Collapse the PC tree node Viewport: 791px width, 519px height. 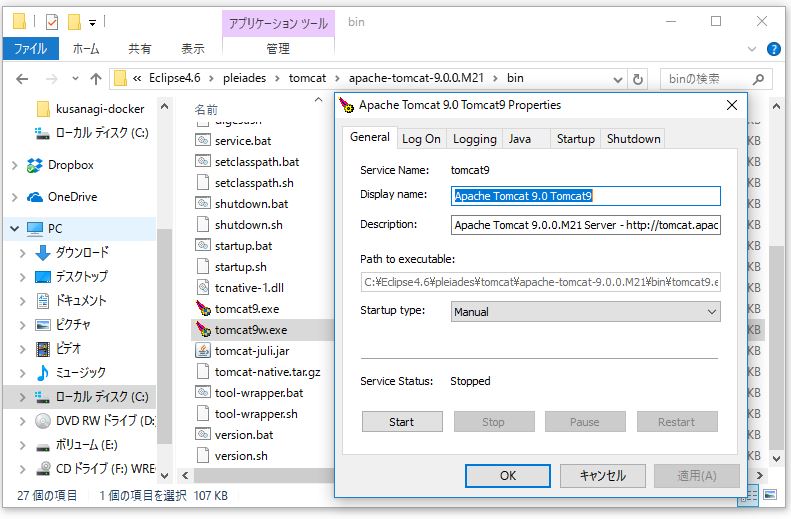point(14,229)
